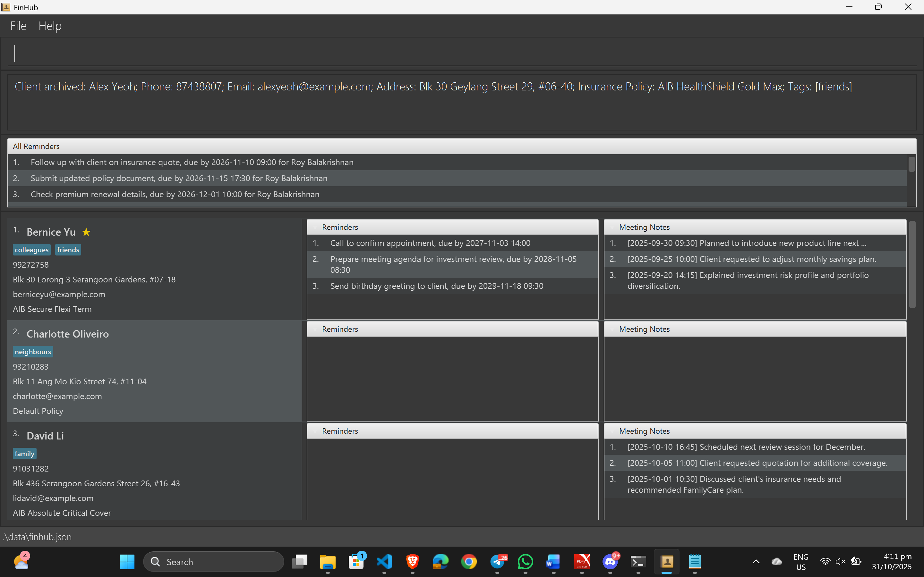
Task: Open Discord from the taskbar
Action: tap(610, 562)
